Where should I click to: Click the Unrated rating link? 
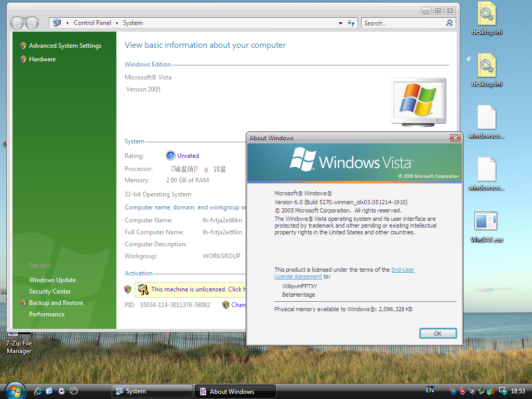[x=188, y=156]
